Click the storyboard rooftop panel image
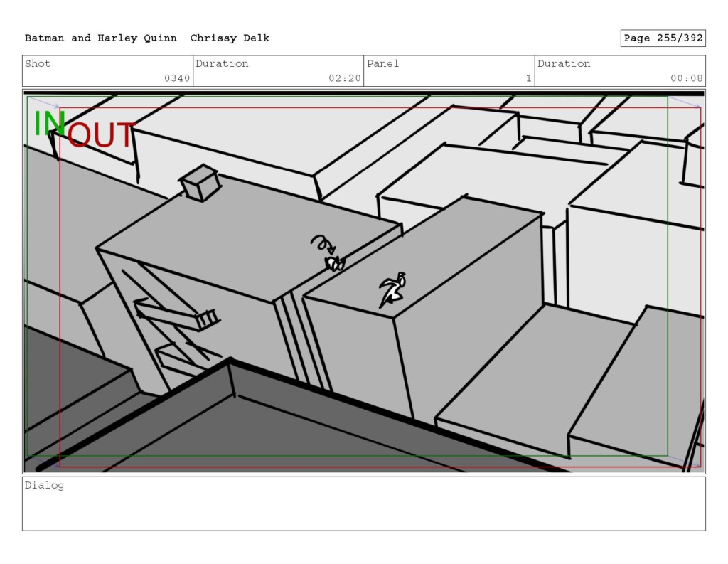728x564 pixels. [364, 282]
